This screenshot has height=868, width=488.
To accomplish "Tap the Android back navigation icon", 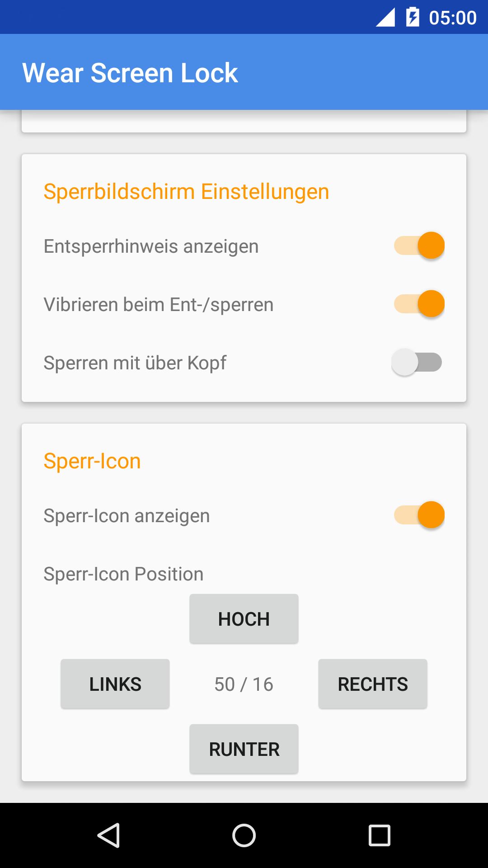I will pyautogui.click(x=108, y=835).
